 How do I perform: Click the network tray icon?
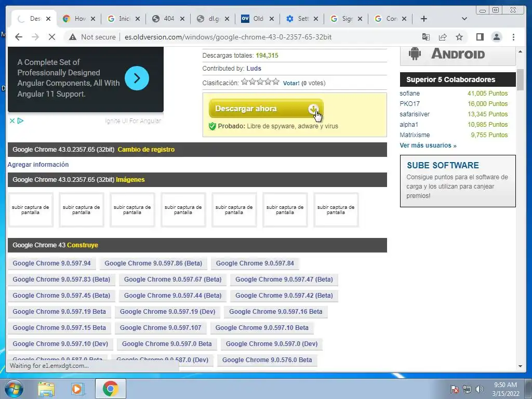[x=467, y=389]
